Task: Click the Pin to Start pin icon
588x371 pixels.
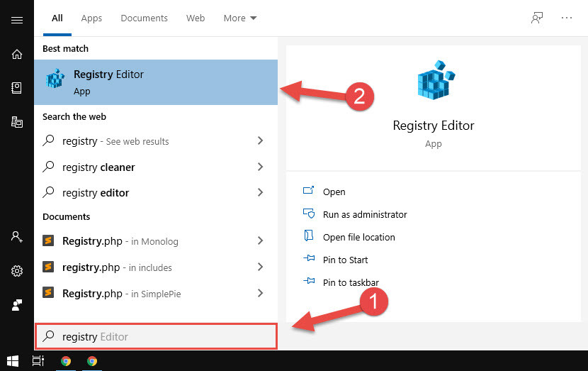Action: pyautogui.click(x=309, y=258)
